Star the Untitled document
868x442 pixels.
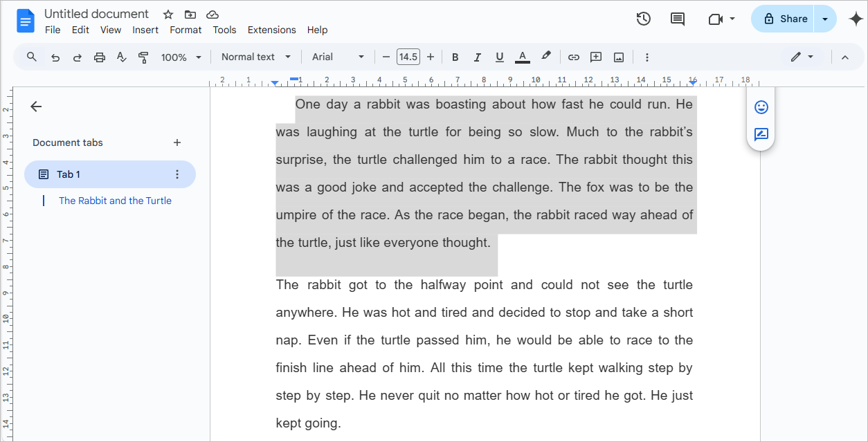point(168,15)
